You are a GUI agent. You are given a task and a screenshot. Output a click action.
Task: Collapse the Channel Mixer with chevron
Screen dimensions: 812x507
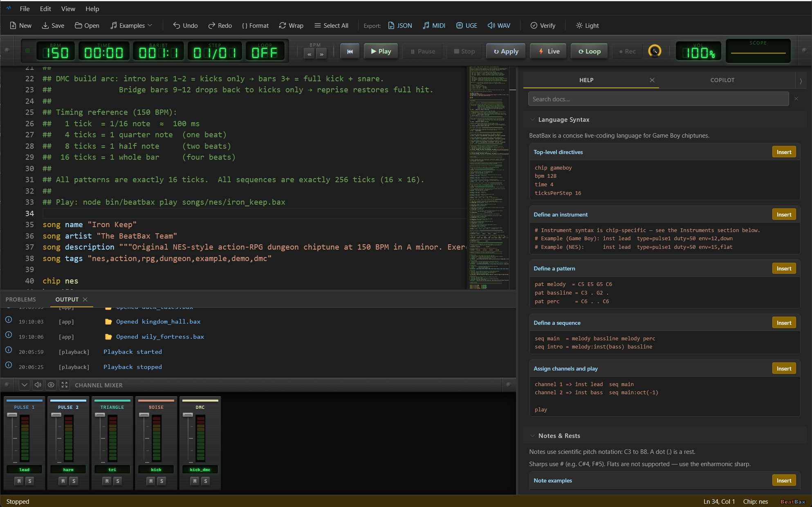[25, 385]
